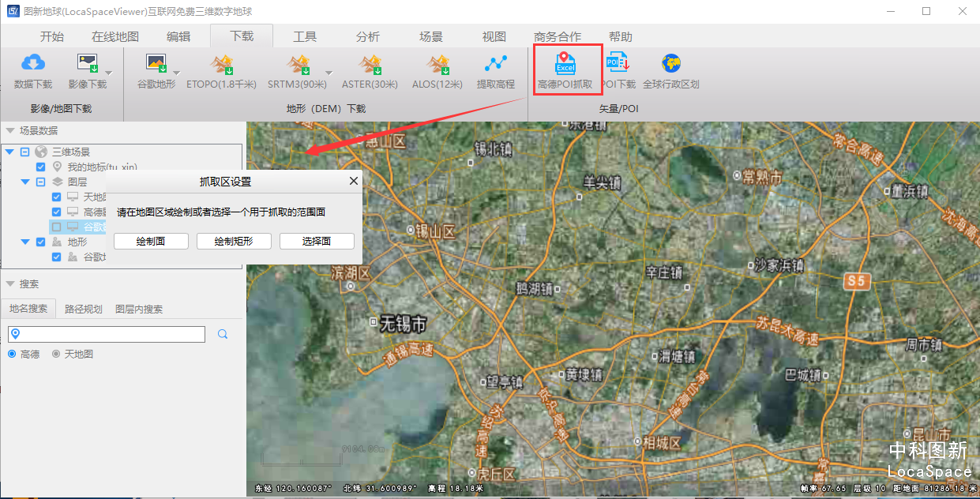Expand the 谷歌地形 dropdown arrow
980x499 pixels.
click(178, 73)
